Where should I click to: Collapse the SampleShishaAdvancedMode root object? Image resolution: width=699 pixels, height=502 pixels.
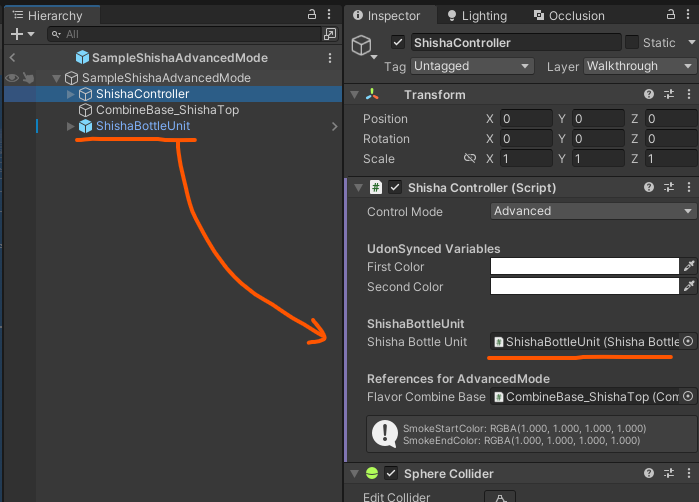56,78
